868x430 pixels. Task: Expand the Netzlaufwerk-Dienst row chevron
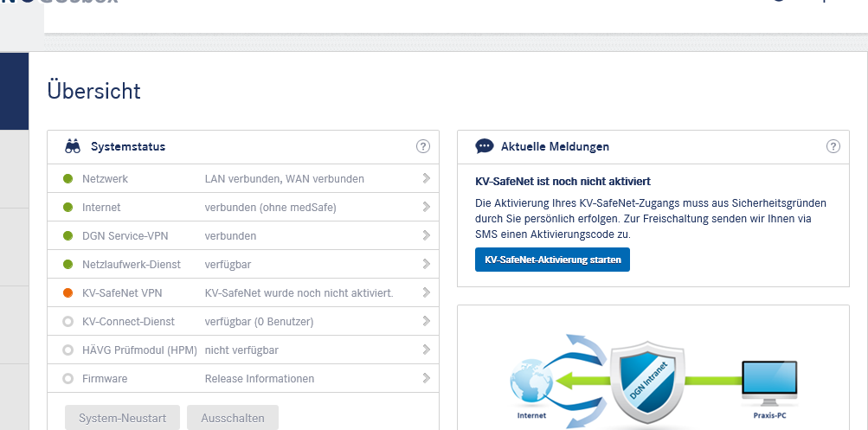coord(426,264)
